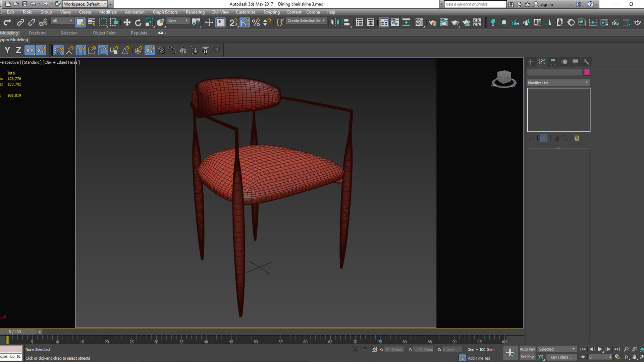Click the Go to End button

(616, 349)
